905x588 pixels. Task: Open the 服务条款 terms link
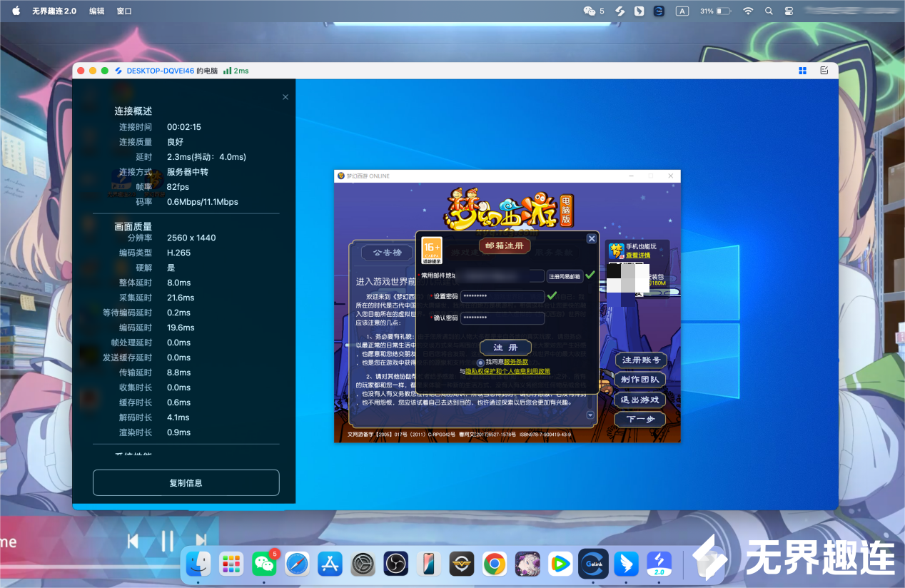(516, 363)
